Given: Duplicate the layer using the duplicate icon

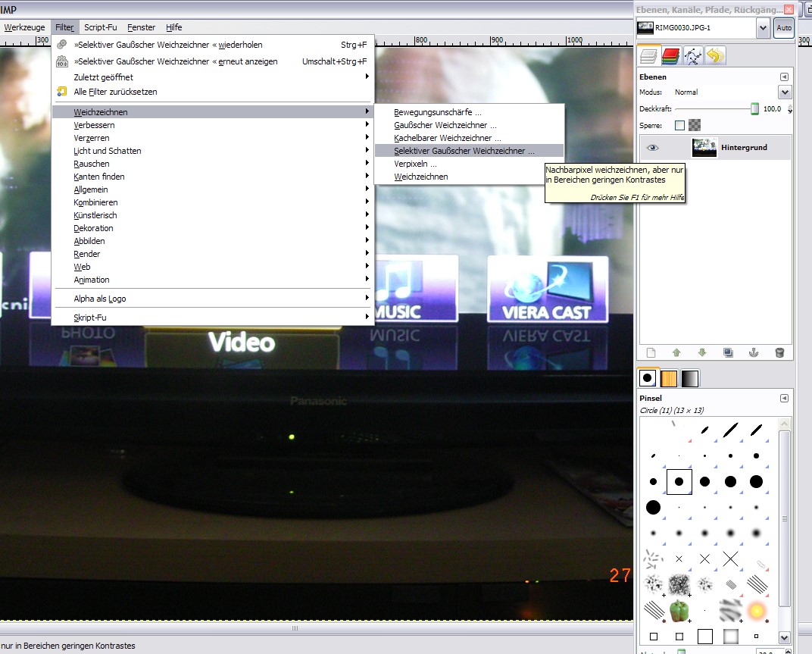Looking at the screenshot, I should [728, 352].
